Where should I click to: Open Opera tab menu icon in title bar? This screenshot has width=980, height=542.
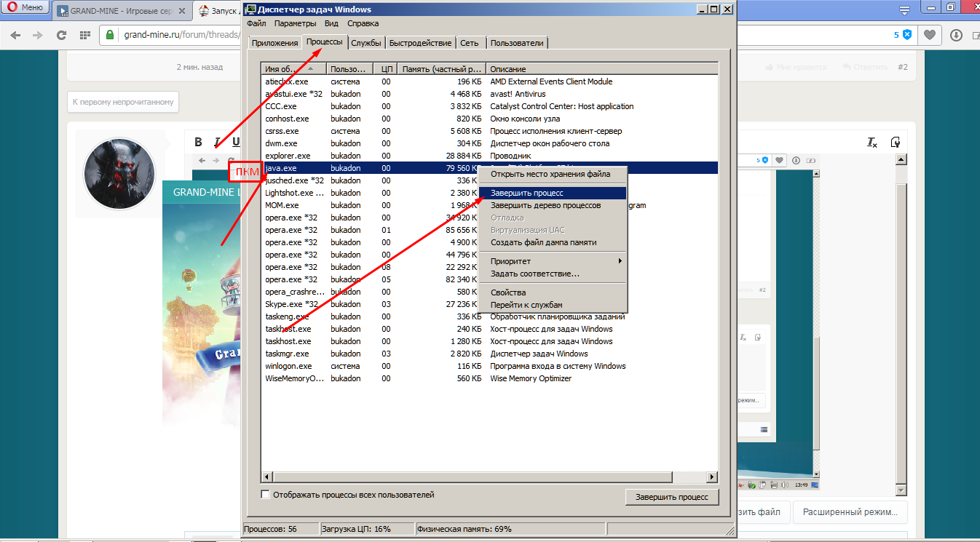point(904,10)
